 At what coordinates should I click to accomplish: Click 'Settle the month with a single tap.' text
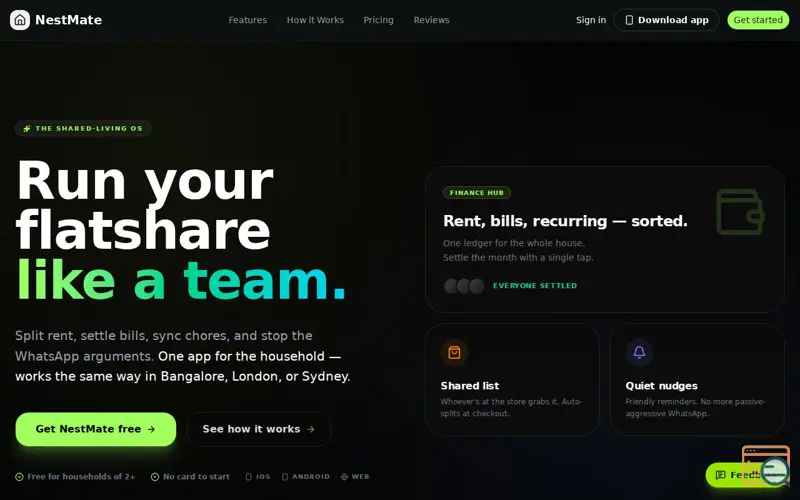pos(518,258)
